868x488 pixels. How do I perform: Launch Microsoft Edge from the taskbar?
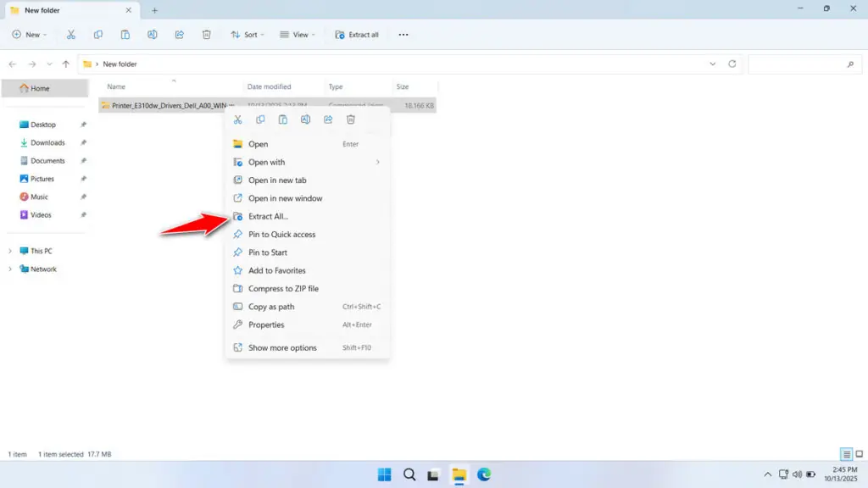(x=484, y=475)
